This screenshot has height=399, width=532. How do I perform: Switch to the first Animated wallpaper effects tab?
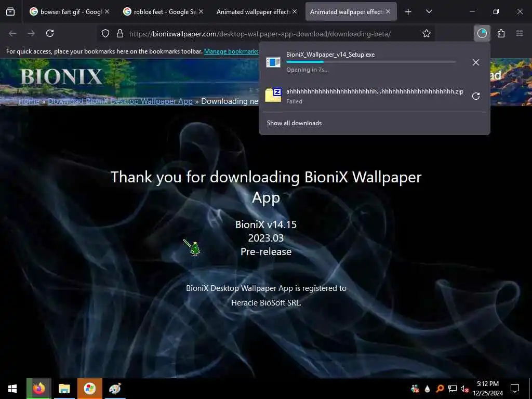coord(256,12)
